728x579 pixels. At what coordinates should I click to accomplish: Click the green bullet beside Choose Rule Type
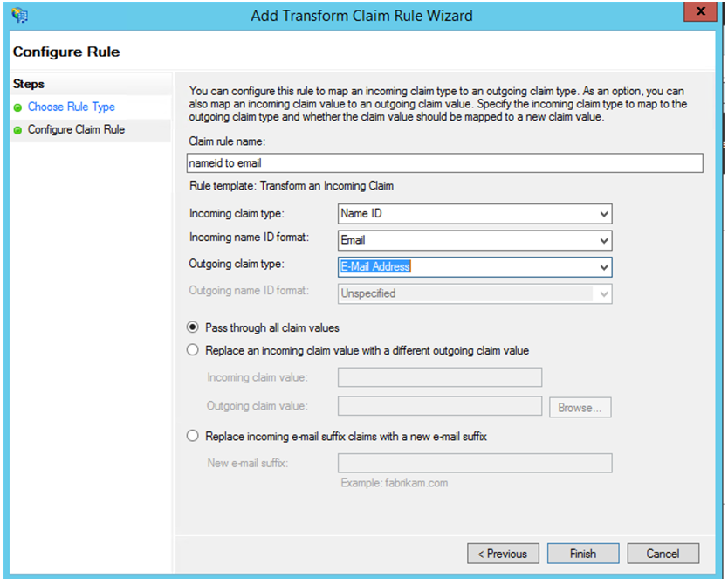(17, 107)
